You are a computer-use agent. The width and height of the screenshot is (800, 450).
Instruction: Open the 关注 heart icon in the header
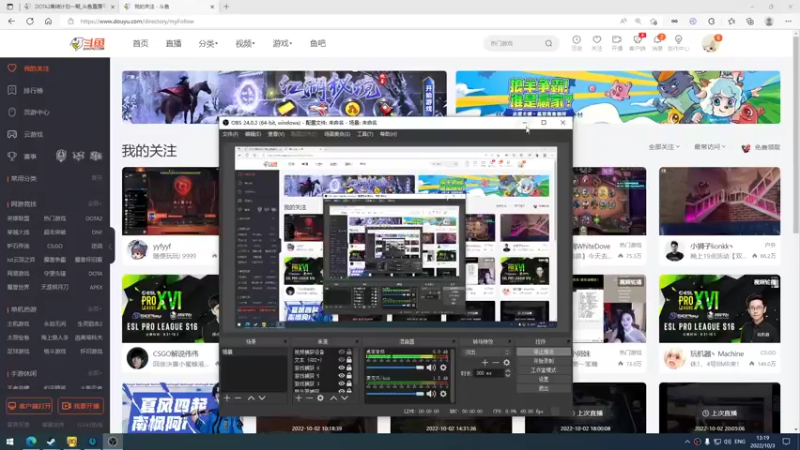pos(596,43)
